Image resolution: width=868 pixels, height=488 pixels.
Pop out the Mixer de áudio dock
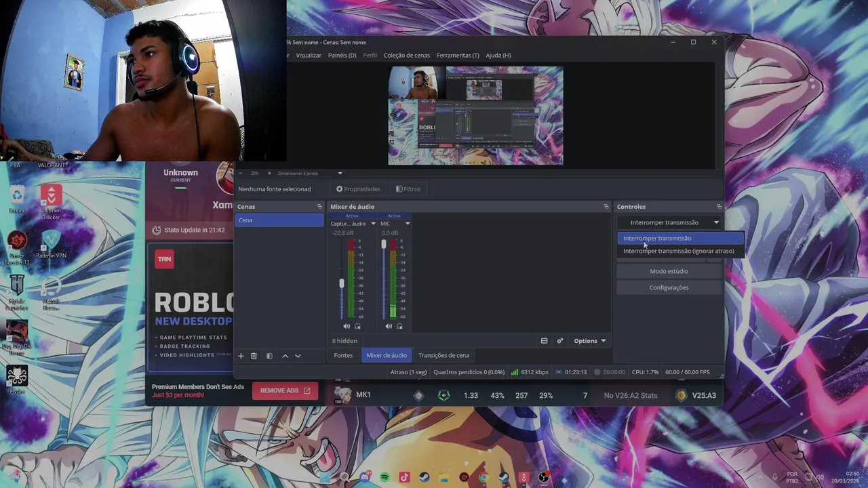(606, 207)
